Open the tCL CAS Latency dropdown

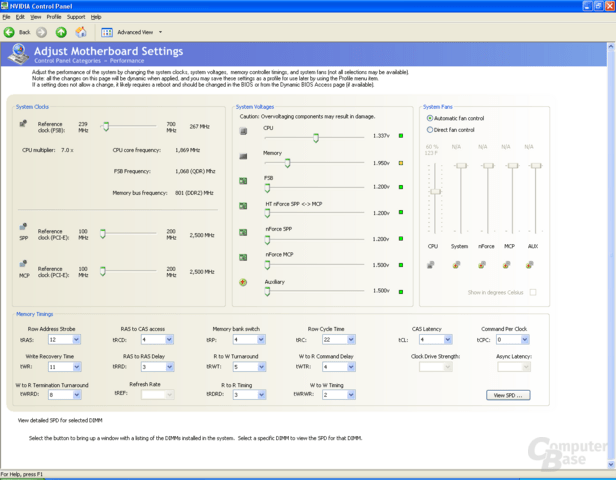448,339
